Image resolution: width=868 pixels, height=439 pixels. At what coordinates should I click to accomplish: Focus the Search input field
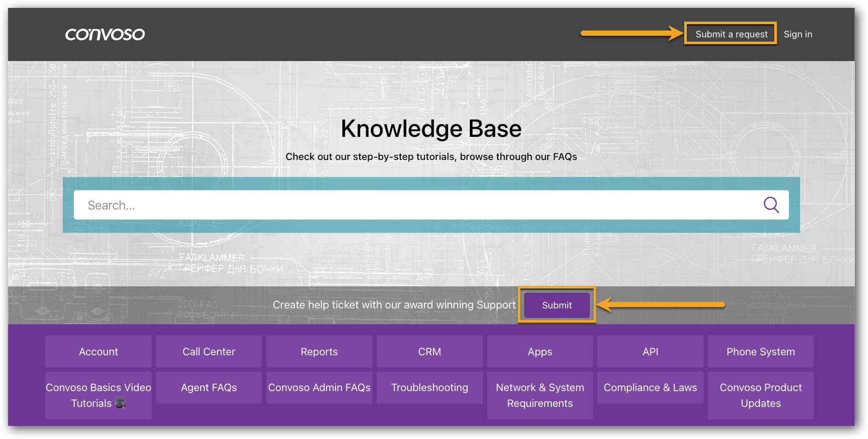pyautogui.click(x=431, y=205)
